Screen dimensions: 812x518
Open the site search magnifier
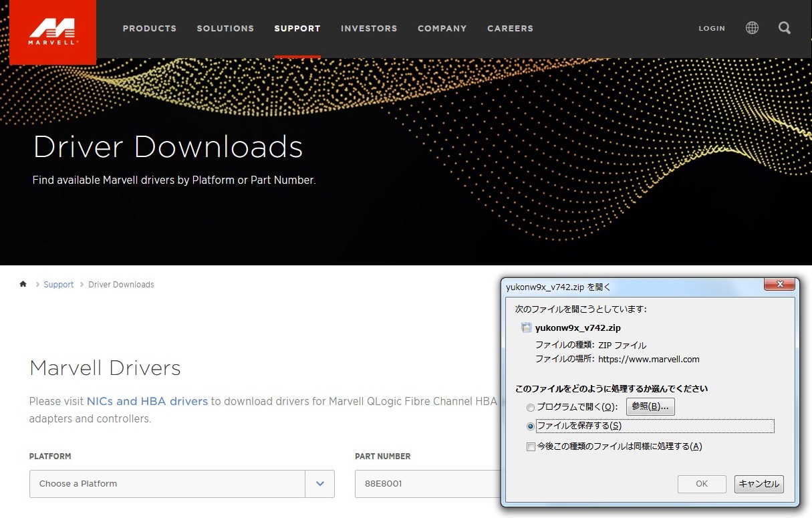pyautogui.click(x=785, y=28)
